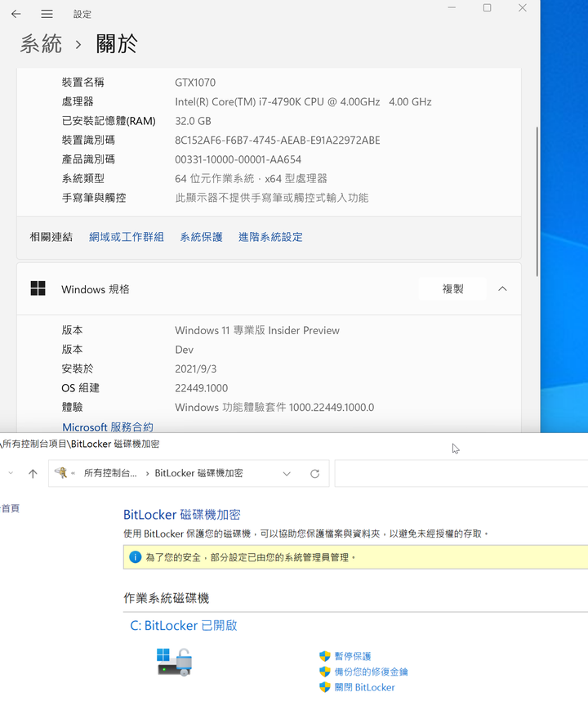The width and height of the screenshot is (588, 719).
Task: Select the OS build value 22449.1000
Action: point(201,388)
